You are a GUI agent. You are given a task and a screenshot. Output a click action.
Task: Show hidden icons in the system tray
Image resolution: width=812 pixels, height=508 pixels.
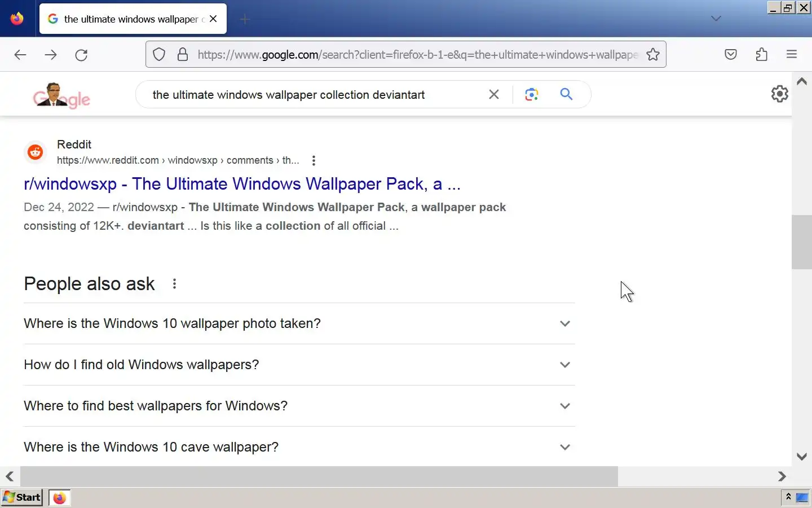[x=788, y=497]
